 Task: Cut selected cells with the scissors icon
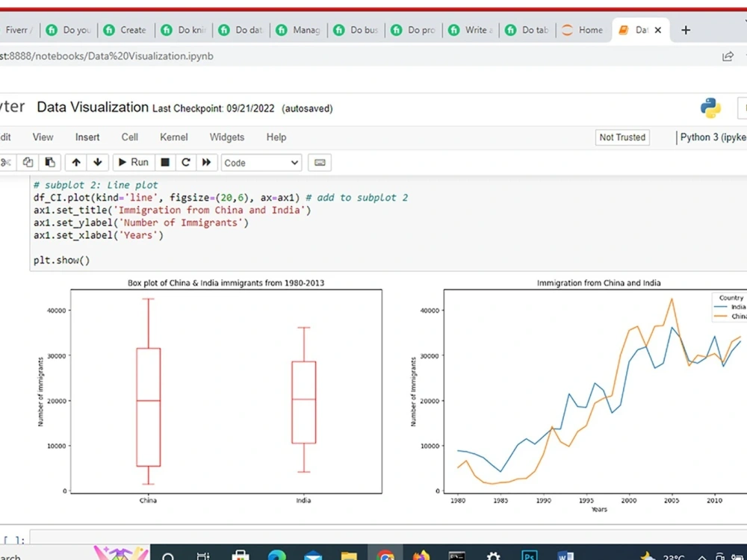(x=7, y=162)
